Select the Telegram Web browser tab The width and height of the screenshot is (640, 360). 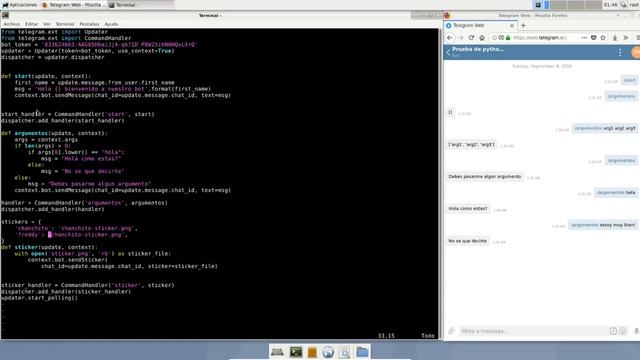pyautogui.click(x=480, y=25)
